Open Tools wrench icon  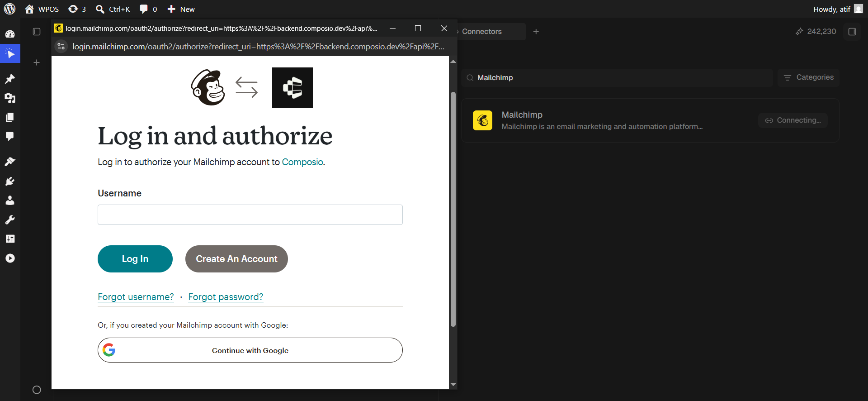(x=10, y=220)
